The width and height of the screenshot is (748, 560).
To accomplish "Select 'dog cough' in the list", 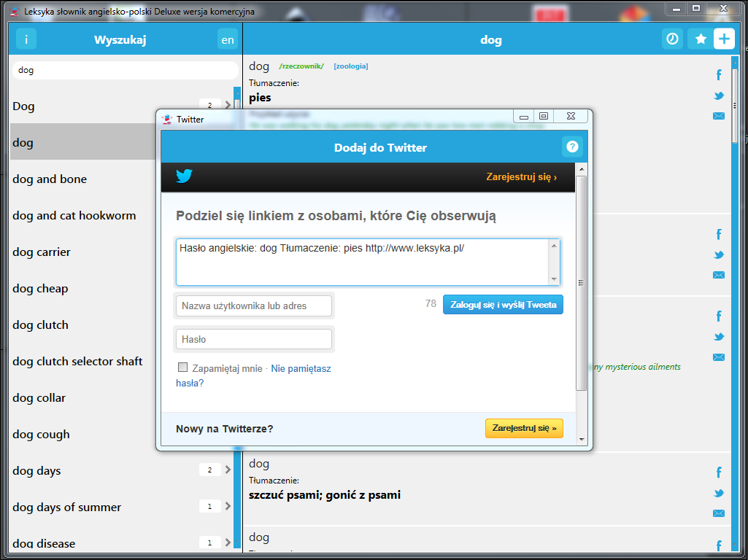I will pyautogui.click(x=41, y=435).
